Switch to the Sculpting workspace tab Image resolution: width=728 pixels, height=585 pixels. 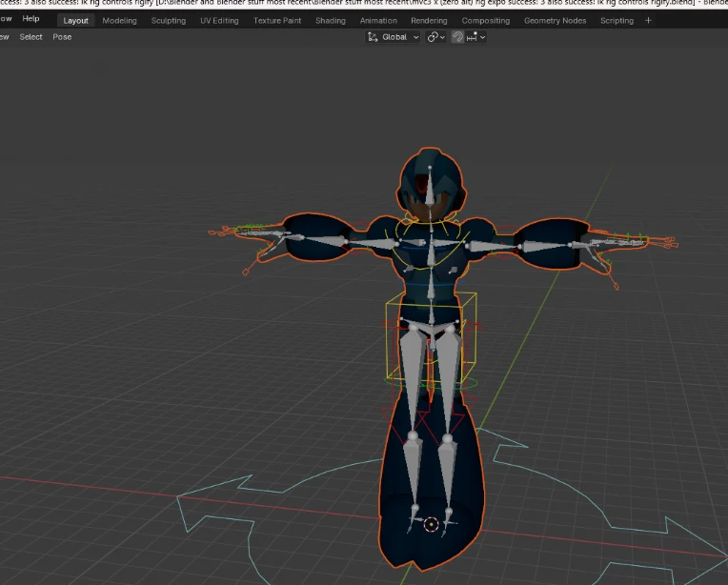[168, 20]
